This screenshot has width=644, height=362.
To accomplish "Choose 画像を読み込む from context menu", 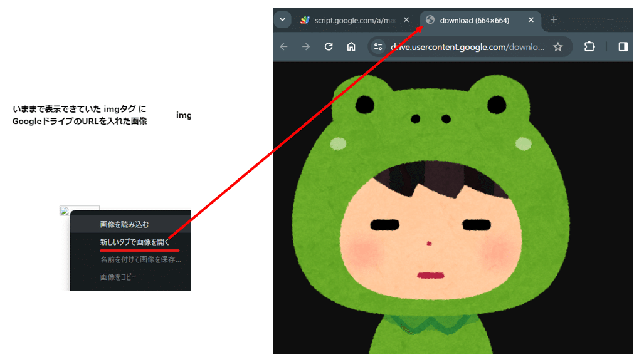I will click(x=130, y=224).
